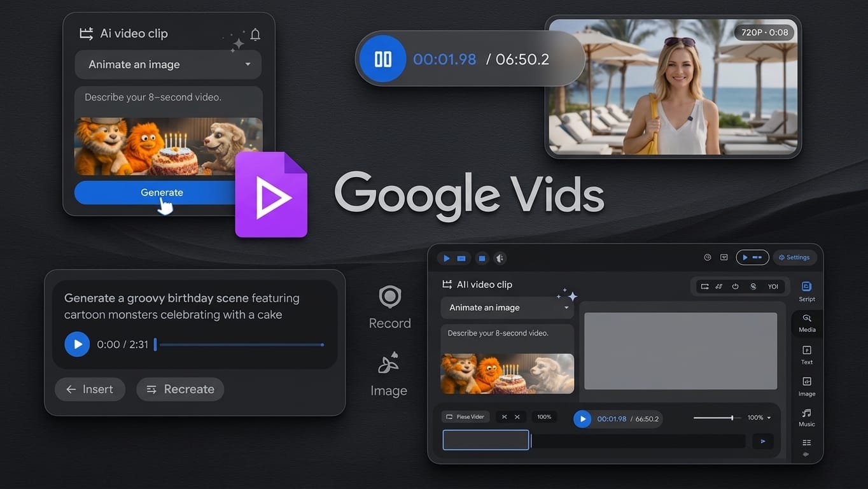The width and height of the screenshot is (868, 489).
Task: Toggle the power icon in the mini toolbar
Action: coord(735,287)
